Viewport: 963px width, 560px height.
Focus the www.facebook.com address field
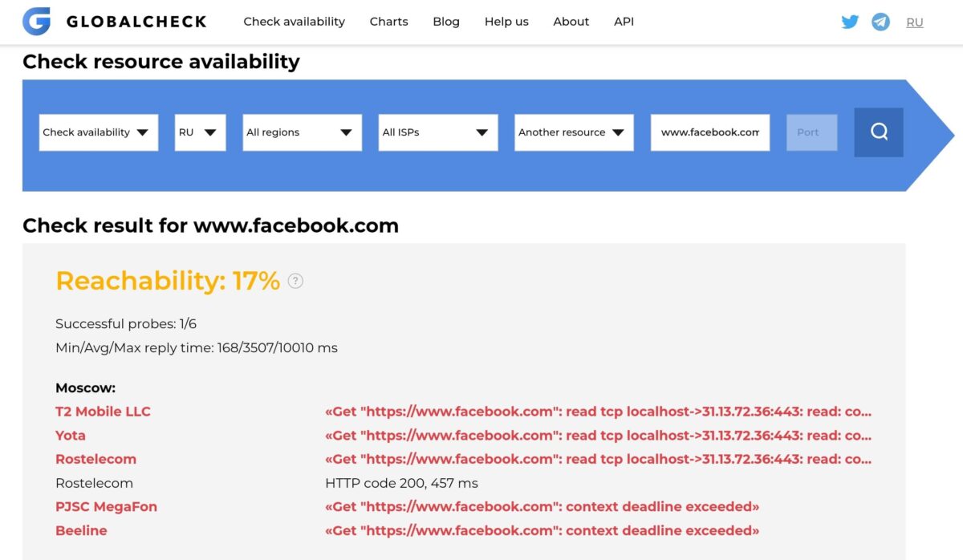pos(709,132)
